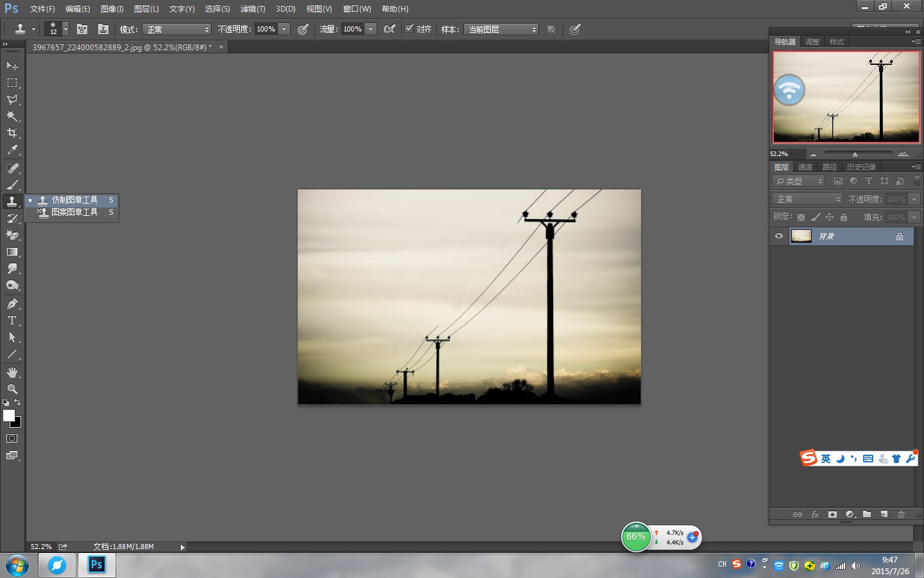Open the 模式 blending mode dropdown
This screenshot has width=924, height=578.
click(176, 30)
